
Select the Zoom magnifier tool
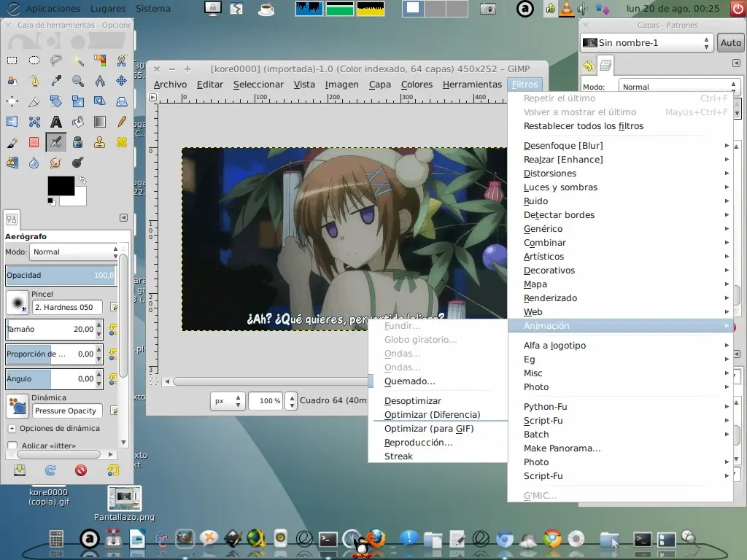[x=78, y=81]
